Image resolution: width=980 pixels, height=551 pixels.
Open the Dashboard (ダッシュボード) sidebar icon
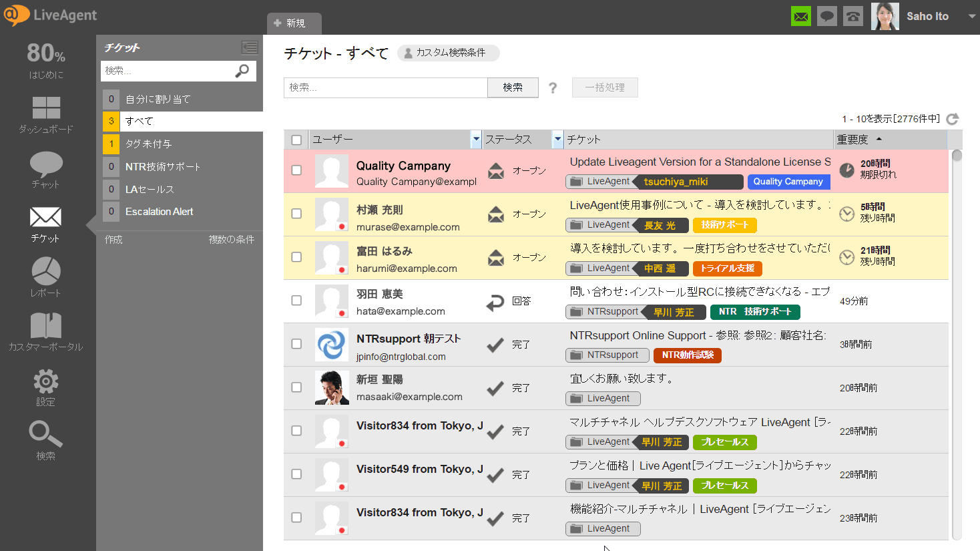46,108
